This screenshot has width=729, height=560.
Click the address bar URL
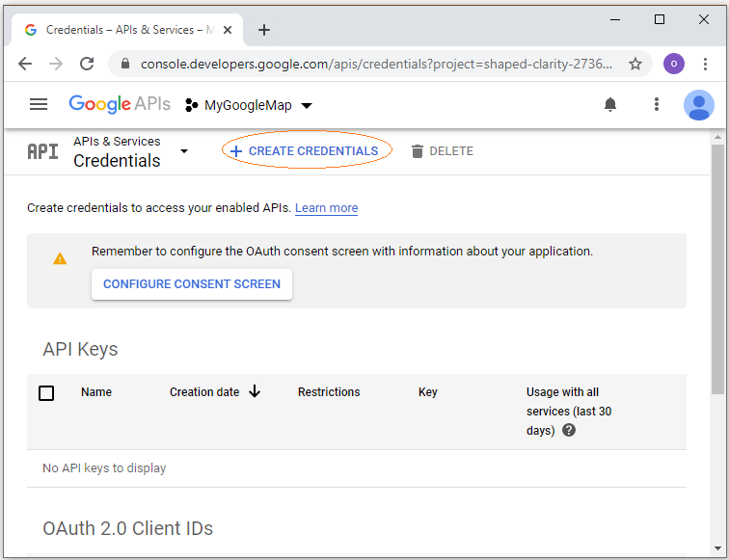[376, 64]
